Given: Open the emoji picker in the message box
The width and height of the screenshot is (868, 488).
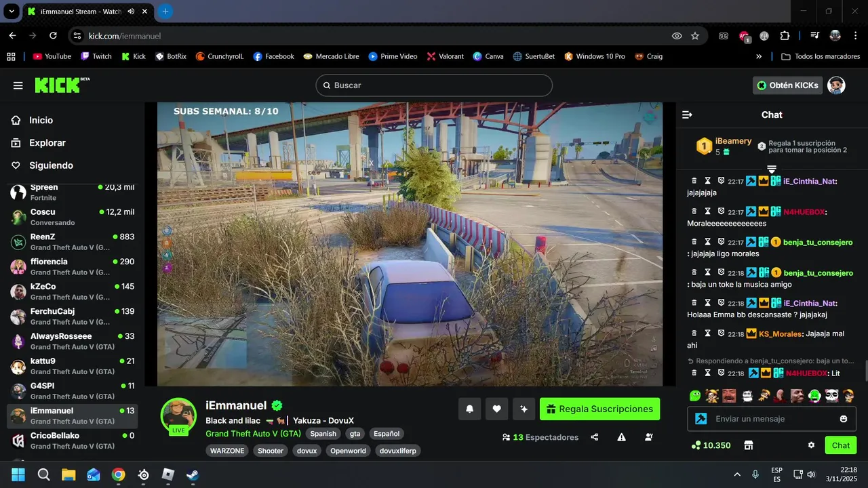Looking at the screenshot, I should (x=844, y=419).
